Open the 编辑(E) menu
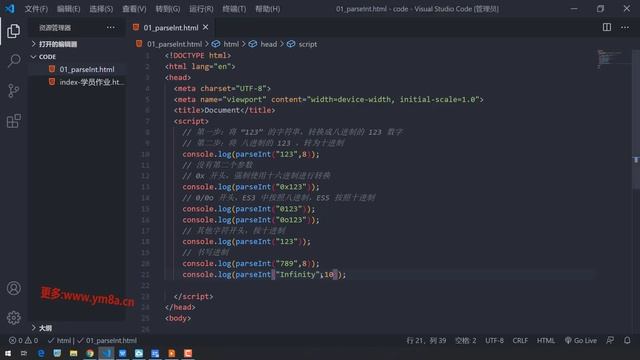Viewport: 640px width, 360px height. click(68, 9)
